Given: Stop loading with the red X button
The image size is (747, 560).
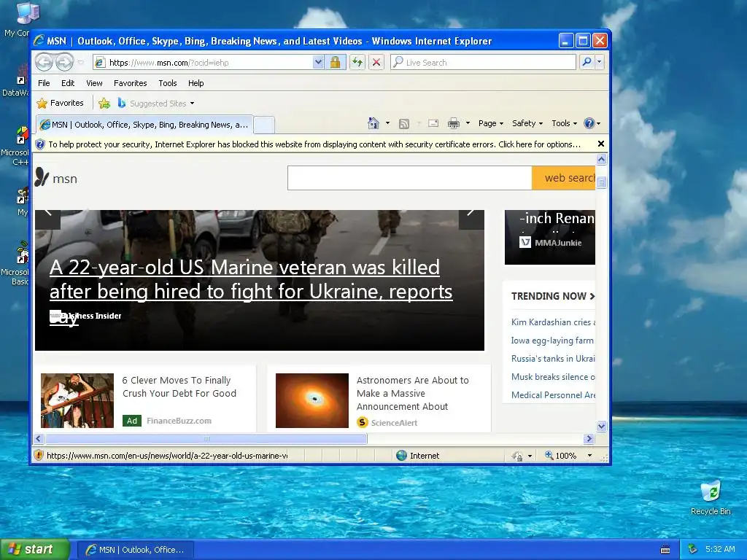Looking at the screenshot, I should point(376,63).
